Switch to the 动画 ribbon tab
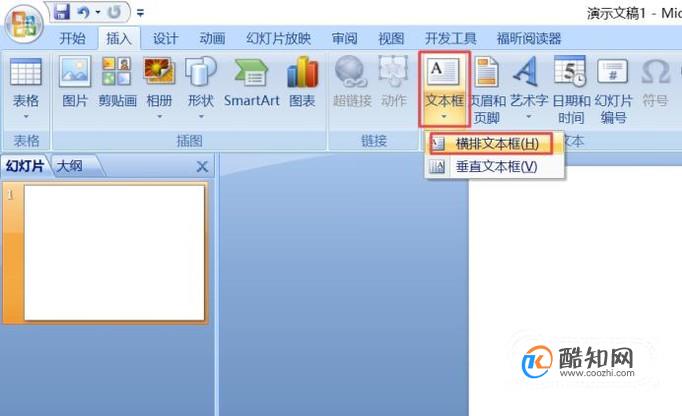 click(212, 38)
